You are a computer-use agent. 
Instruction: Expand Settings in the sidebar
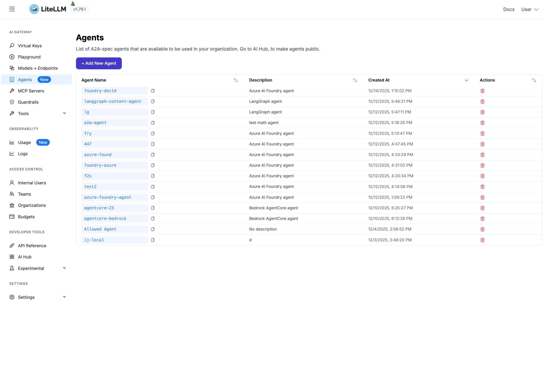tap(64, 297)
